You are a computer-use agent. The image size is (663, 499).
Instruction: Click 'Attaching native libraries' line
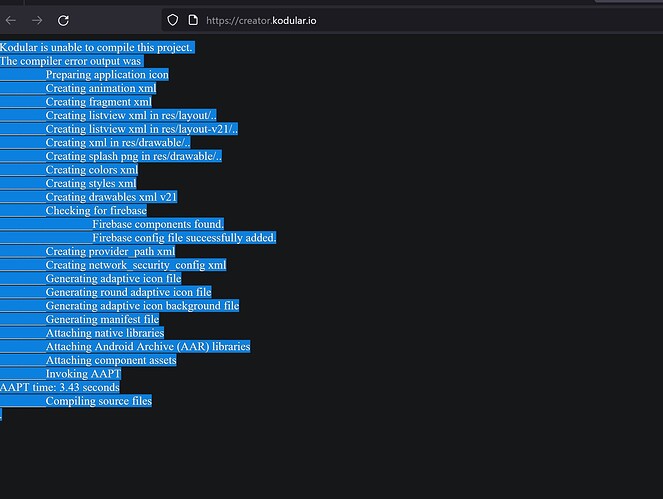(104, 332)
